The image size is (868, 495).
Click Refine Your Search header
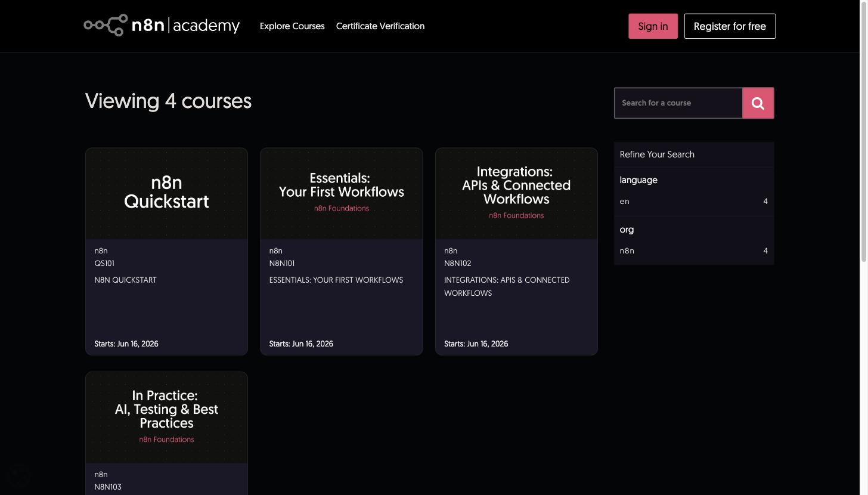tap(657, 154)
